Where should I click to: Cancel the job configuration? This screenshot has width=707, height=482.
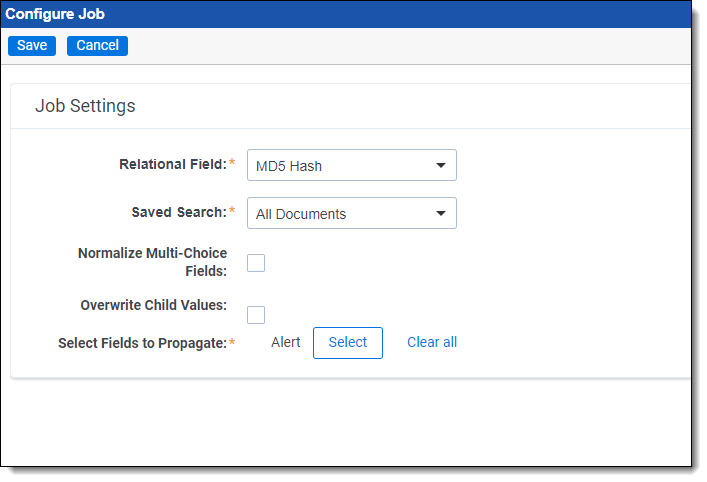tap(97, 45)
